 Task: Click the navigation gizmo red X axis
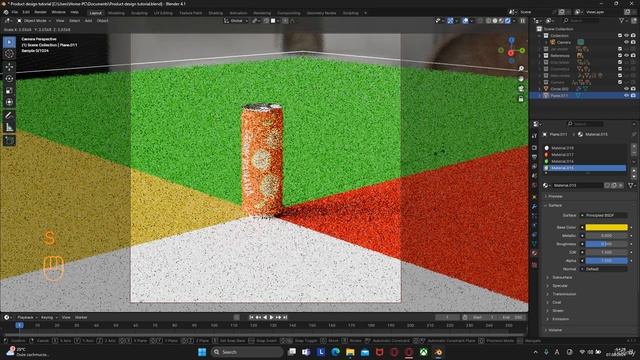click(511, 53)
